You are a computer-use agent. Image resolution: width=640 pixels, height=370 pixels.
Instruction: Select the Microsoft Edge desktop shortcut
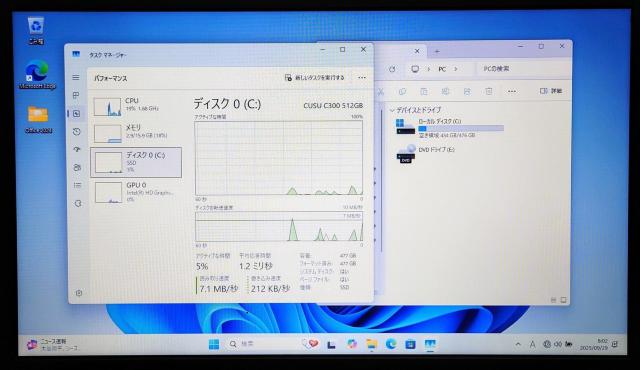point(37,75)
